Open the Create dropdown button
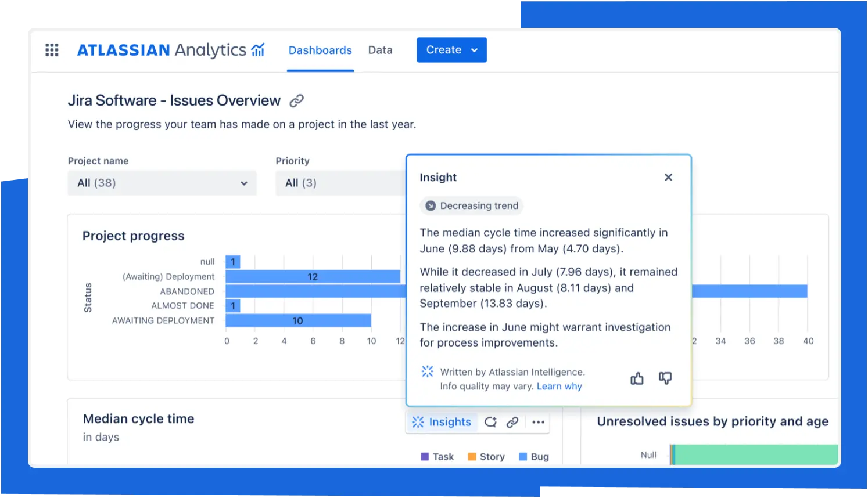This screenshot has width=868, height=498. [x=451, y=50]
